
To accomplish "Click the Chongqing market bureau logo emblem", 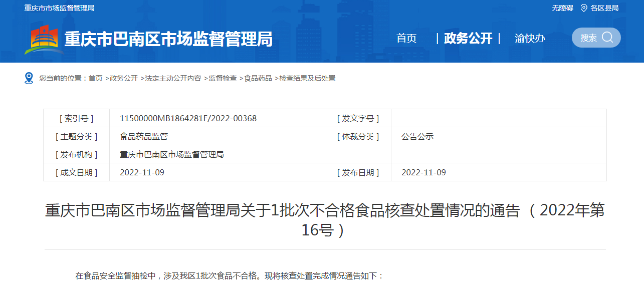I will click(44, 39).
